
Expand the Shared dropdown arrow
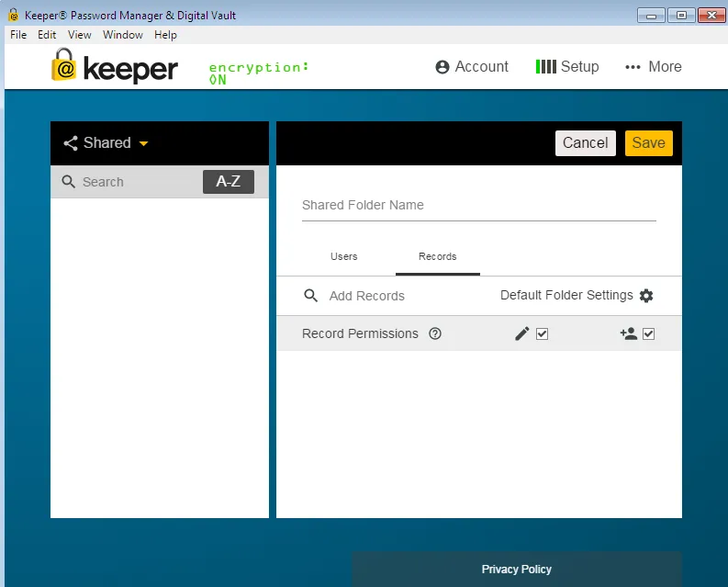click(143, 143)
